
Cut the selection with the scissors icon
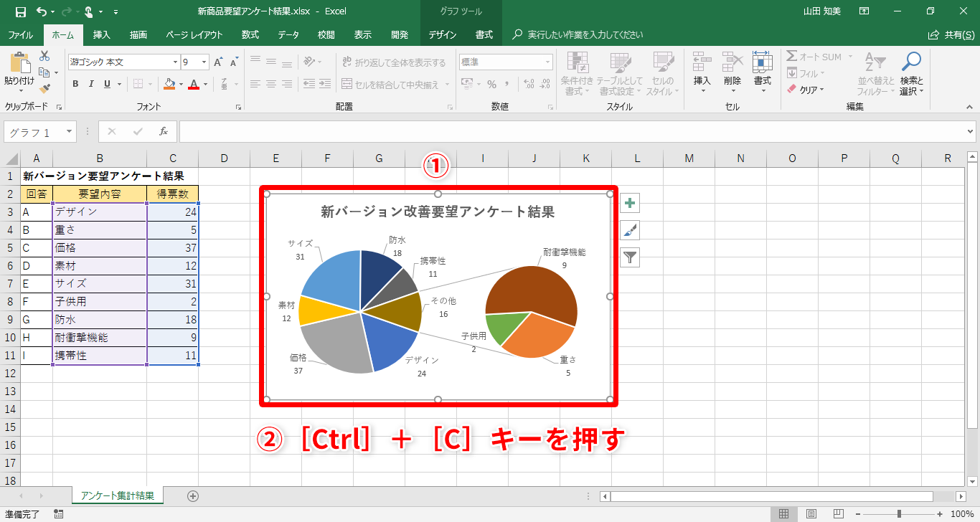(x=44, y=56)
